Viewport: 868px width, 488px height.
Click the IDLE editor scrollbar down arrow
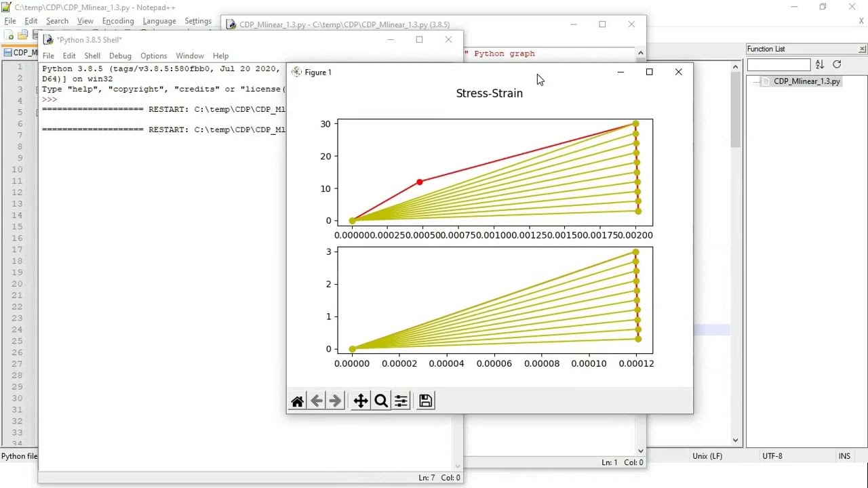(640, 451)
